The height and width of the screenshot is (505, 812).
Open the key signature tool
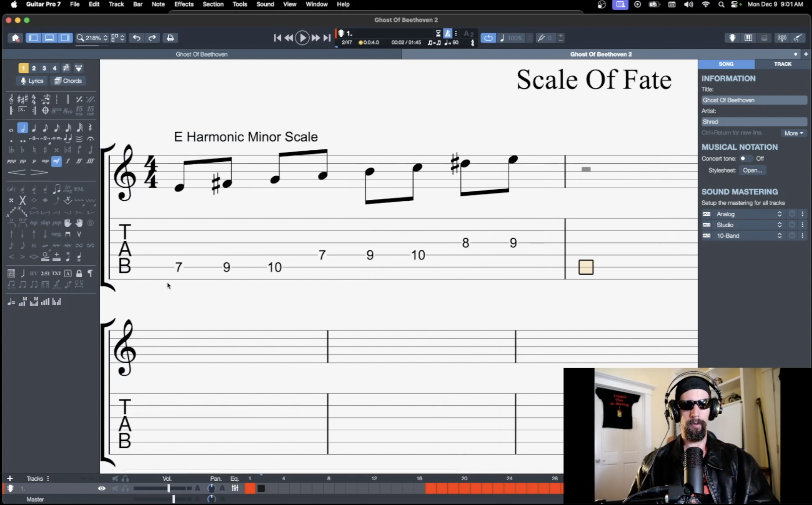22,99
